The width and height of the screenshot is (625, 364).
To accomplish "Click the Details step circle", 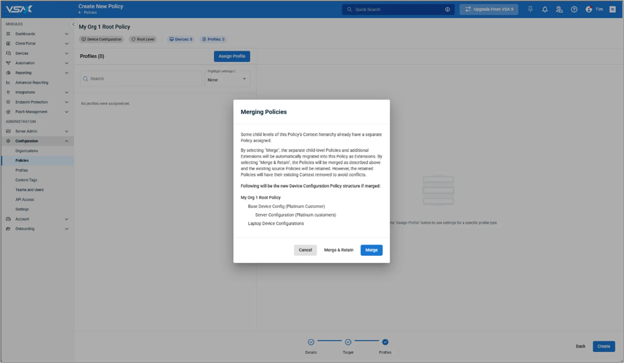I will click(311, 342).
